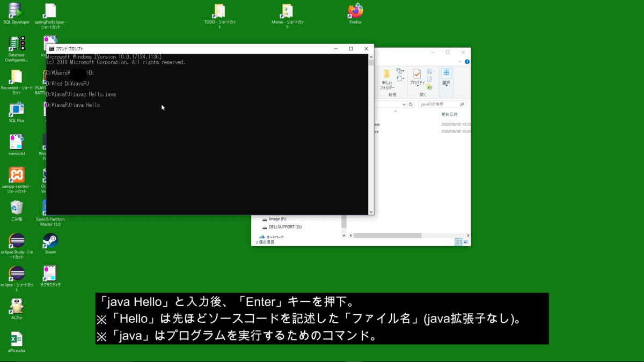Image resolution: width=644 pixels, height=362 pixels.
Task: Open the new item dropdown arrow
Action: click(403, 71)
